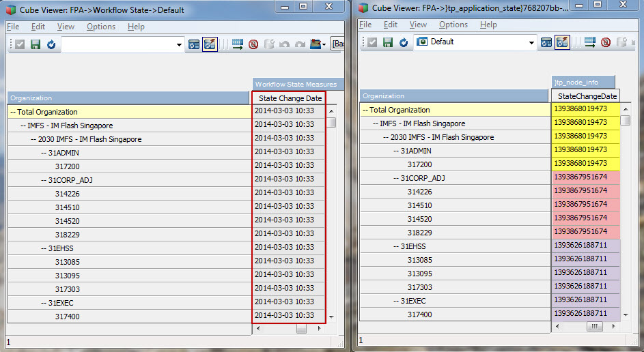The height and width of the screenshot is (352, 644).
Task: Click Export grid icon in tp_application_state window
Action: pos(590,42)
